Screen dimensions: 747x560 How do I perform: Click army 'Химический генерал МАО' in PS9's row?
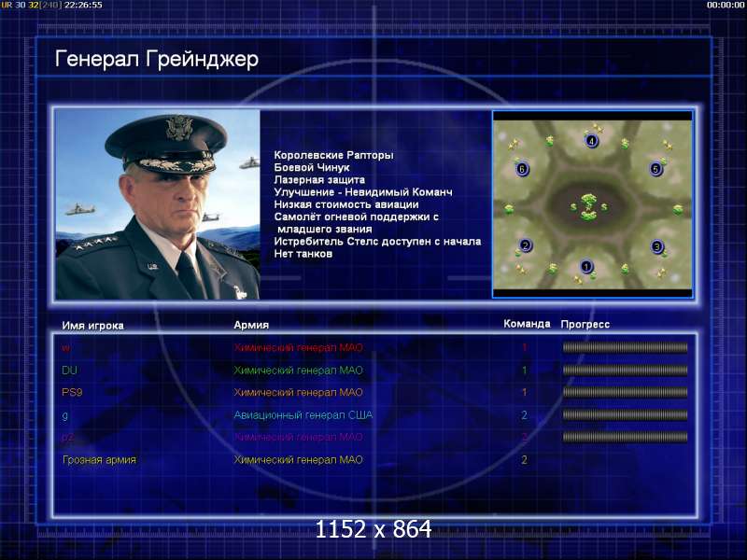click(298, 392)
